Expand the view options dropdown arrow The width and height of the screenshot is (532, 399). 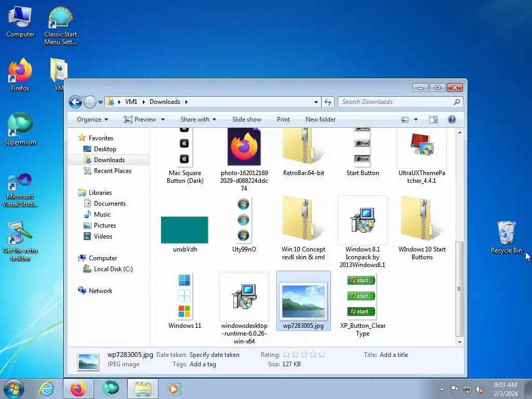[x=416, y=119]
